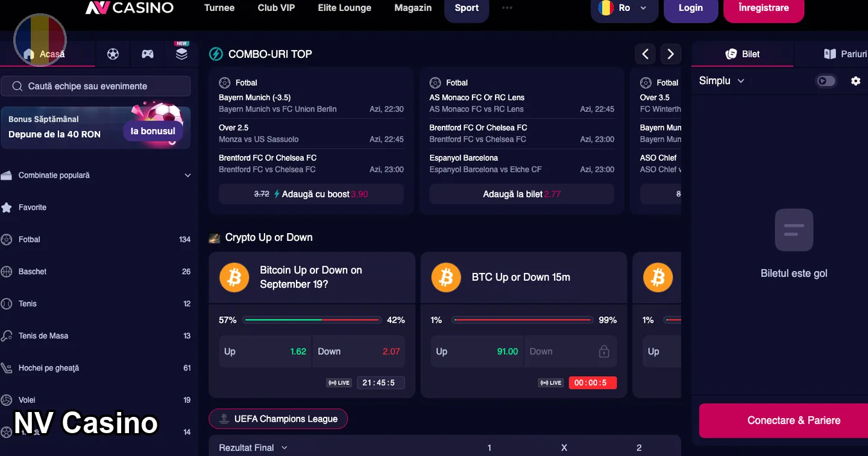This screenshot has width=868, height=456.
Task: Open the Tenis de Masa category
Action: point(96,336)
